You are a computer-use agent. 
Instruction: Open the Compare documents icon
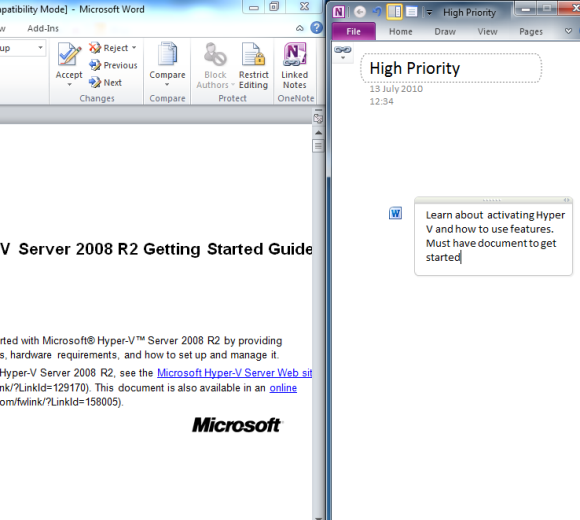click(x=167, y=55)
